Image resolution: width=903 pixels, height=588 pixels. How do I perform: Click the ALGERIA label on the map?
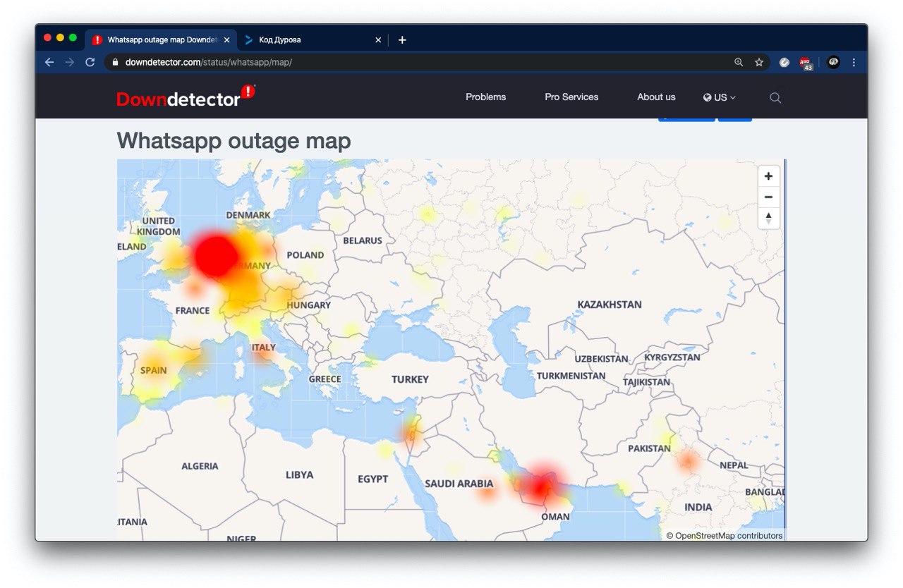(200, 466)
